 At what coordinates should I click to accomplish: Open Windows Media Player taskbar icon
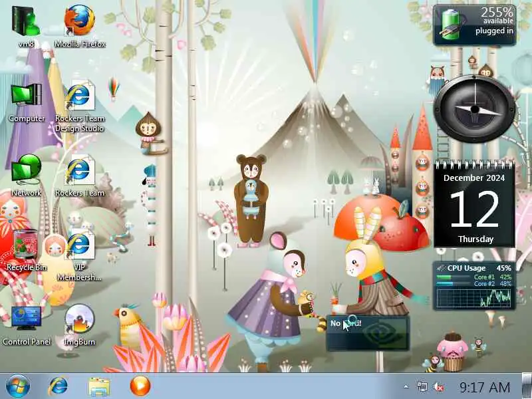pyautogui.click(x=140, y=386)
